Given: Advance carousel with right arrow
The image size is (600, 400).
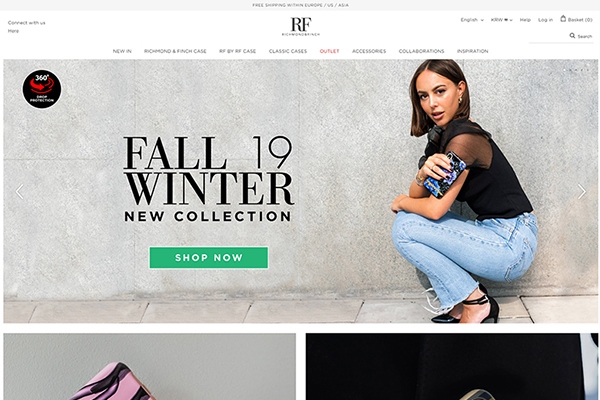Looking at the screenshot, I should (x=582, y=191).
